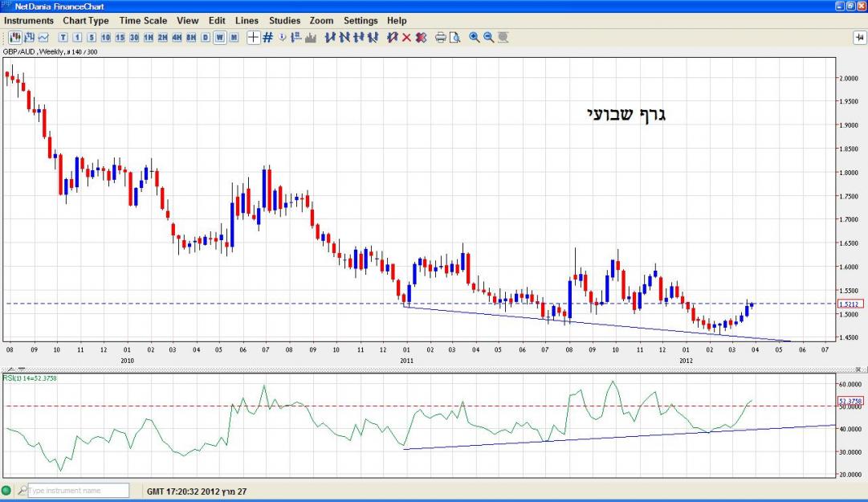Open the Chart Type dropdown menu
The image size is (868, 502).
pyautogui.click(x=86, y=20)
